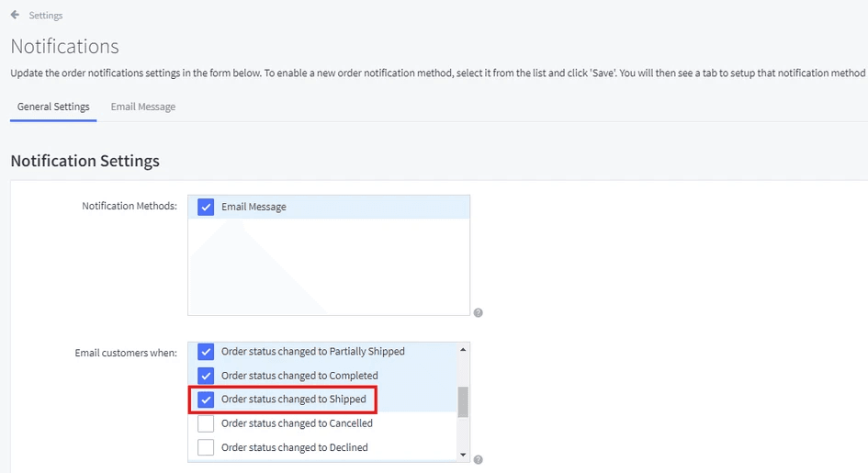Uncheck Order status changed to Partially Shipped
The width and height of the screenshot is (868, 473).
pos(206,352)
